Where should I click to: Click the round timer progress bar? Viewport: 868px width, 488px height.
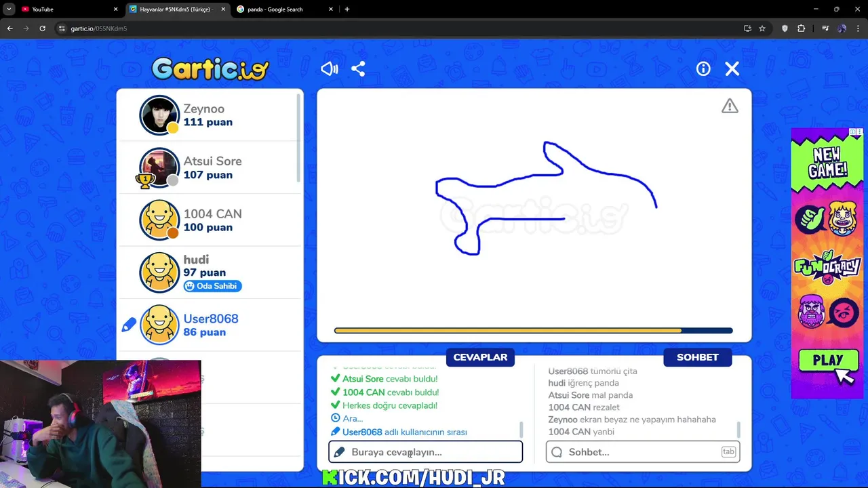(x=534, y=331)
